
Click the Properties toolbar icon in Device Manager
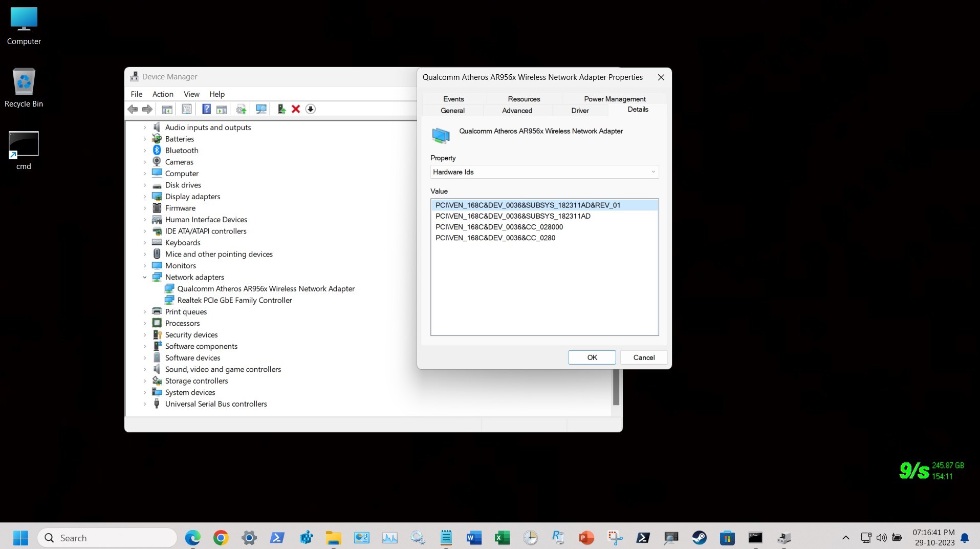[x=187, y=109]
